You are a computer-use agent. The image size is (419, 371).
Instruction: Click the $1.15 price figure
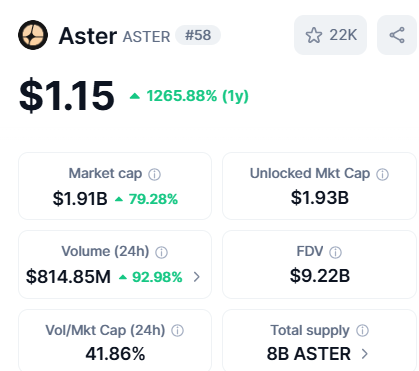67,96
